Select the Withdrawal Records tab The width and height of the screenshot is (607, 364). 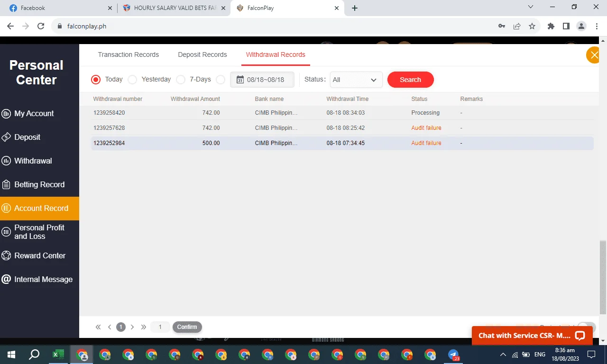click(276, 55)
